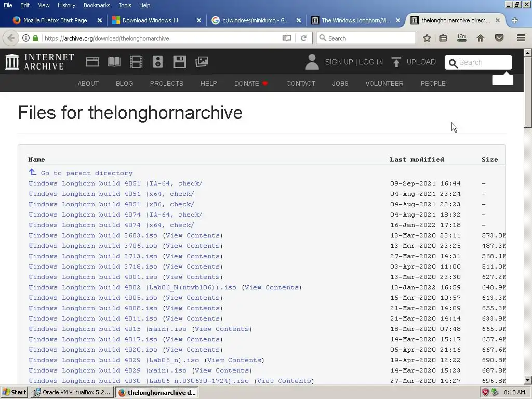Open the Tools menu

[x=125, y=5]
